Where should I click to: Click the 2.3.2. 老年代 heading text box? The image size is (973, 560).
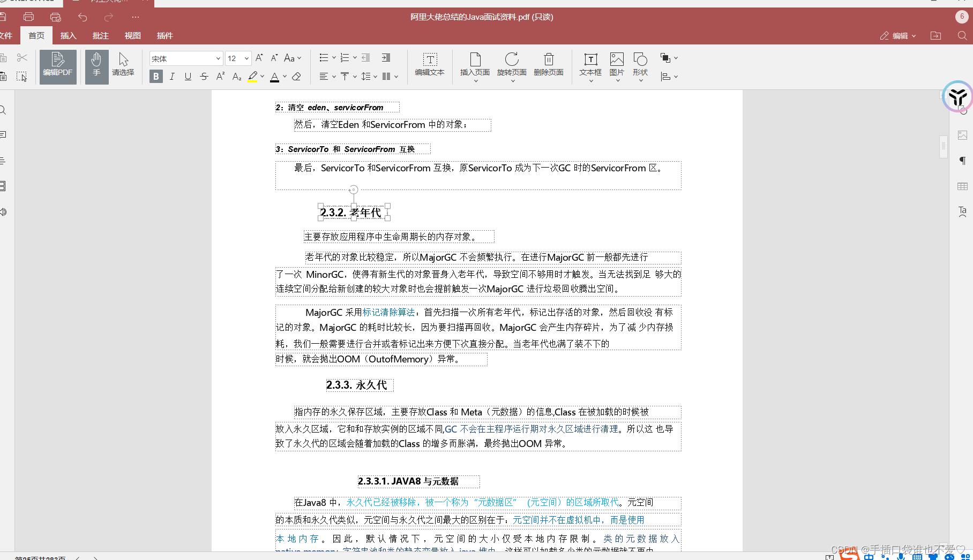[354, 213]
